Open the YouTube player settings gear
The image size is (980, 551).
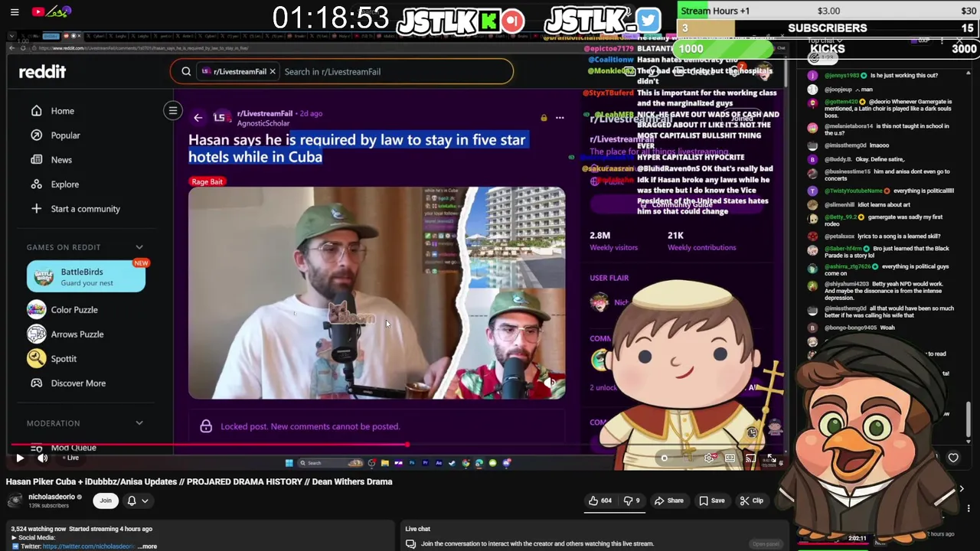coord(710,458)
